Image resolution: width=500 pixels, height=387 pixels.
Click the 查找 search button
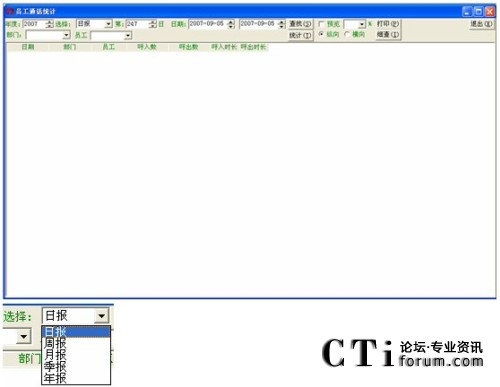300,24
